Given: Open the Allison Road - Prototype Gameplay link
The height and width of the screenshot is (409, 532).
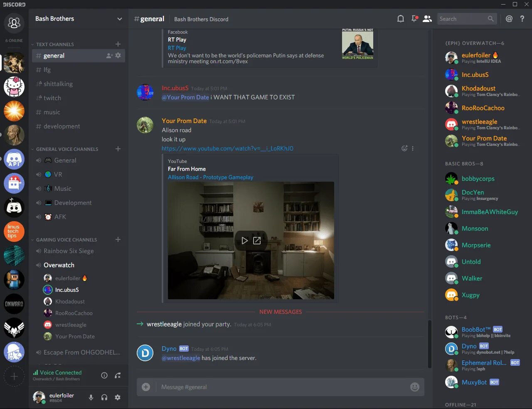Looking at the screenshot, I should coord(210,177).
